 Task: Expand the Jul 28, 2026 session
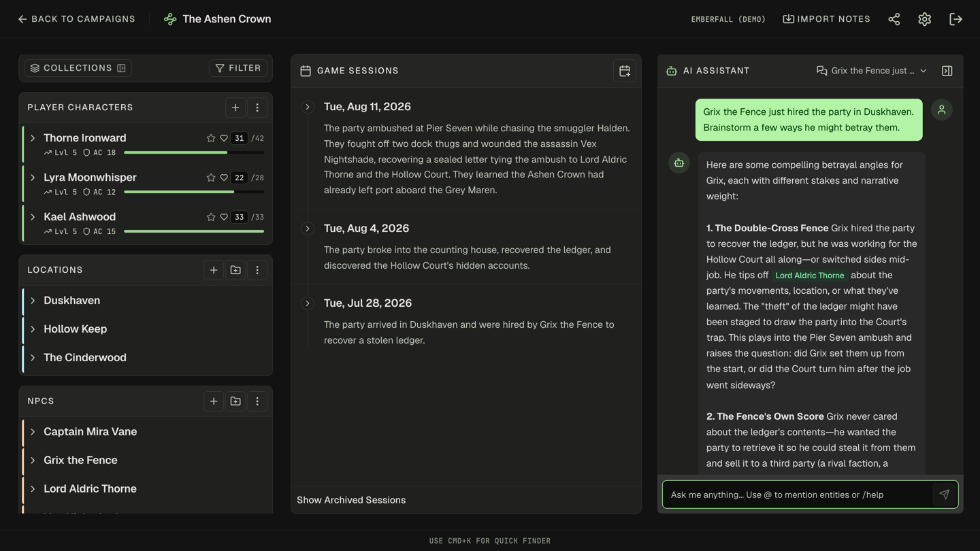[x=308, y=303]
